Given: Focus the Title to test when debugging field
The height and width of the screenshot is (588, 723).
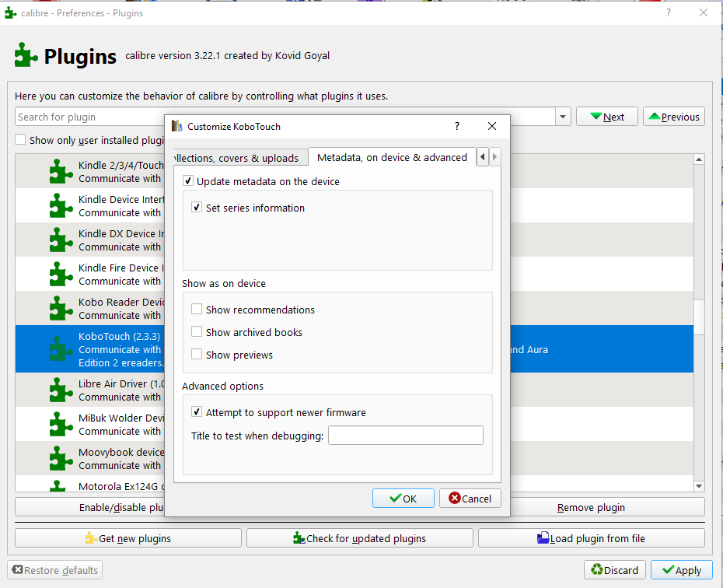Looking at the screenshot, I should click(406, 436).
